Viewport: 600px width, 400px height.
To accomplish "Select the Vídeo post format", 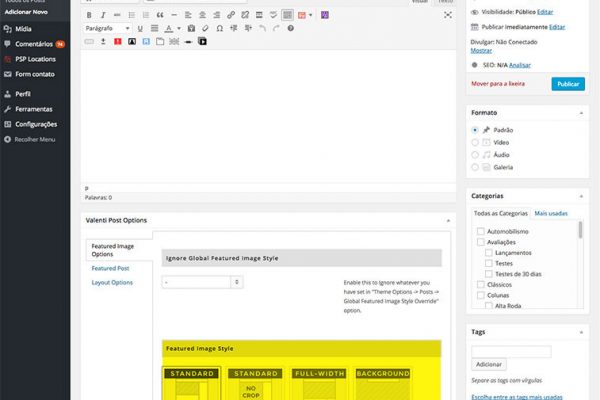I will [476, 143].
